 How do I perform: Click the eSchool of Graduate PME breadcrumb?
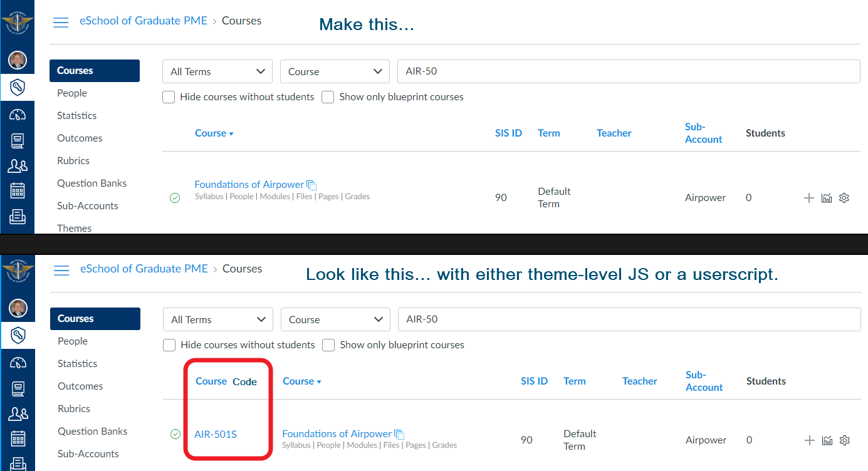pyautogui.click(x=144, y=20)
